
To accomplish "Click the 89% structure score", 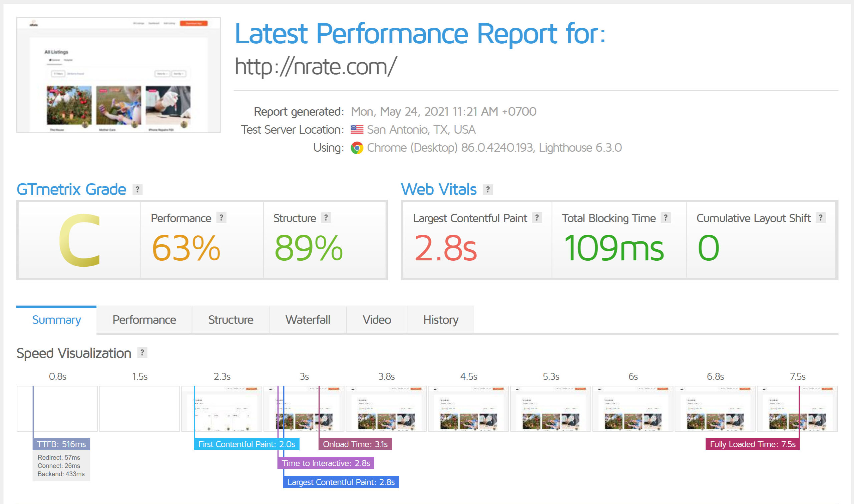I will 309,248.
